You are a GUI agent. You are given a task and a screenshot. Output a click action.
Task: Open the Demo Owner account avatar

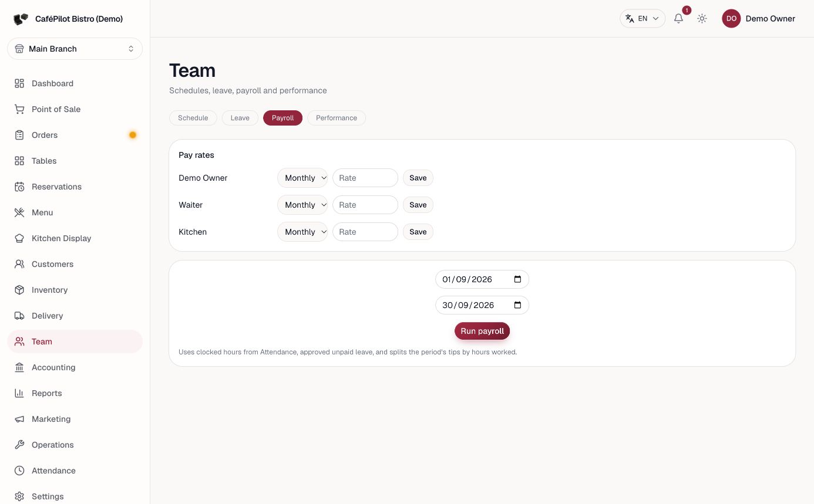(x=731, y=19)
